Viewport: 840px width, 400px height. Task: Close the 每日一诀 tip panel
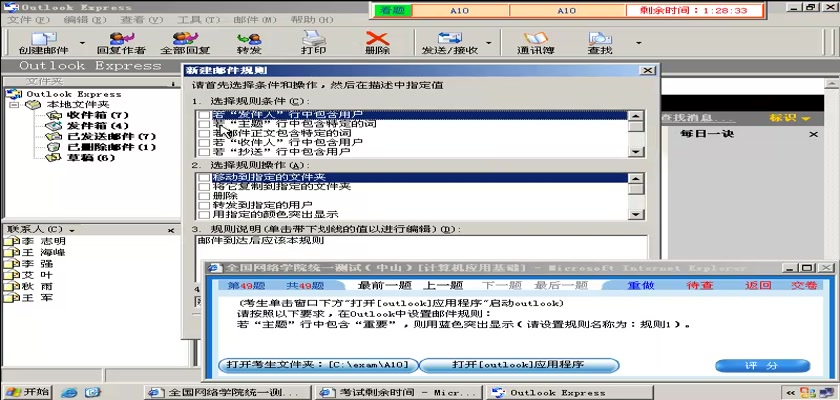[814, 134]
